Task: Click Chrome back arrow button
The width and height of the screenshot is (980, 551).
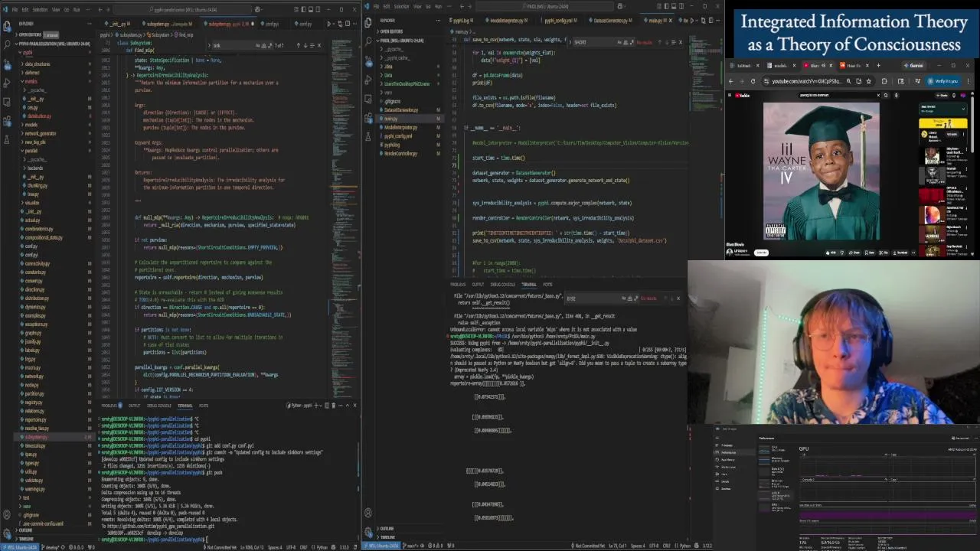Action: point(731,81)
